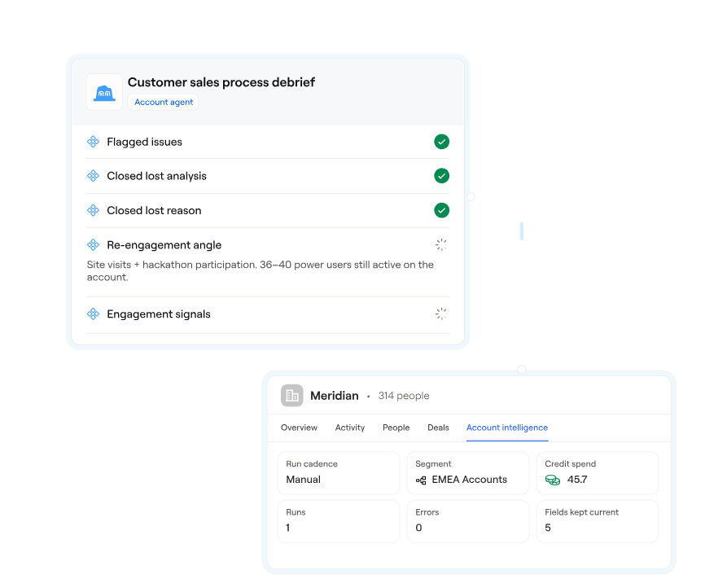Click the EMEA Accounts segment value

[x=470, y=480]
